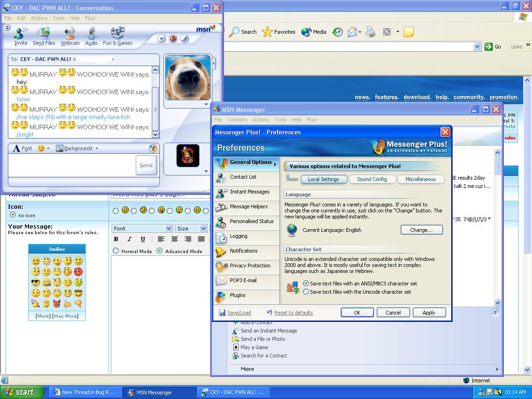Select POP3 E-mail preferences category
The width and height of the screenshot is (532, 399).
[243, 281]
